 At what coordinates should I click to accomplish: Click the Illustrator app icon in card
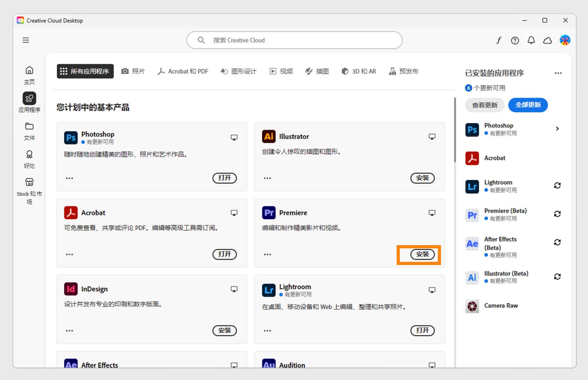(269, 136)
